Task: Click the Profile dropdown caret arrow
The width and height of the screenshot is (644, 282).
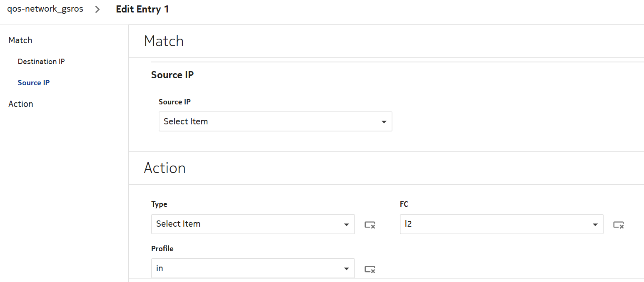Action: (x=346, y=269)
